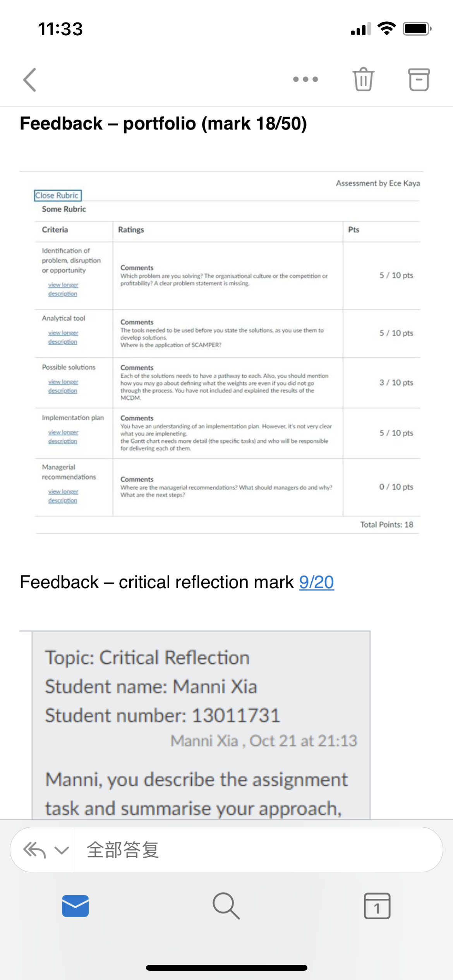View longer description for Possible solutions
453x980 pixels.
pos(63,386)
